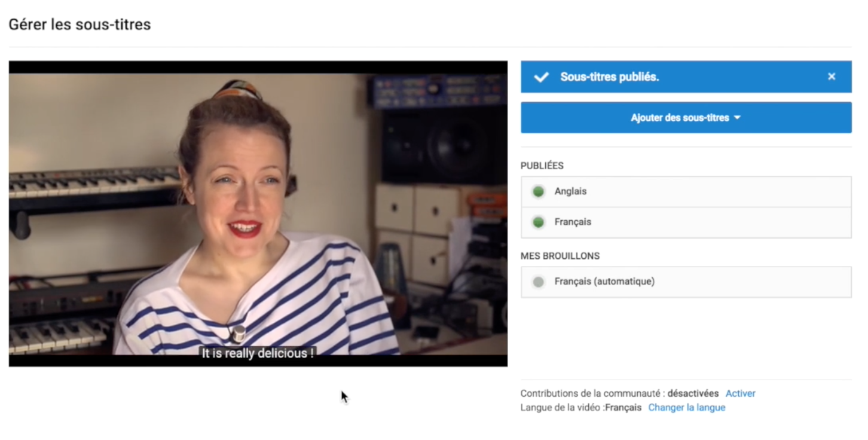Open the published Anglais subtitle track
This screenshot has height=440, width=868.
(x=570, y=192)
